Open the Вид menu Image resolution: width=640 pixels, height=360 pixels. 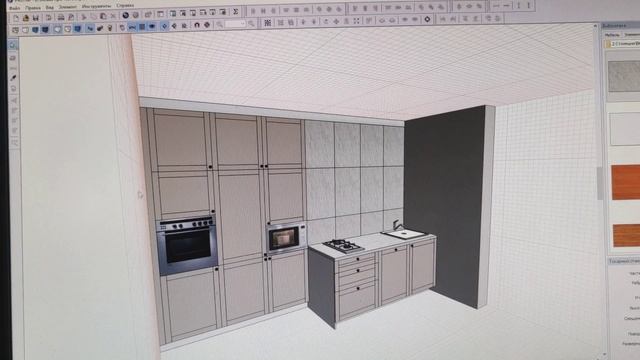pyautogui.click(x=49, y=7)
